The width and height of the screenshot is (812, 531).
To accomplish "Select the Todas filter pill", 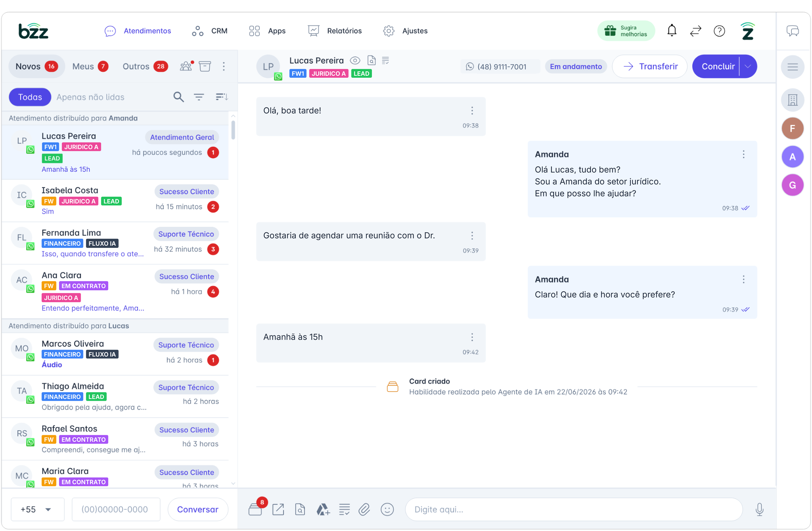I will tap(30, 97).
